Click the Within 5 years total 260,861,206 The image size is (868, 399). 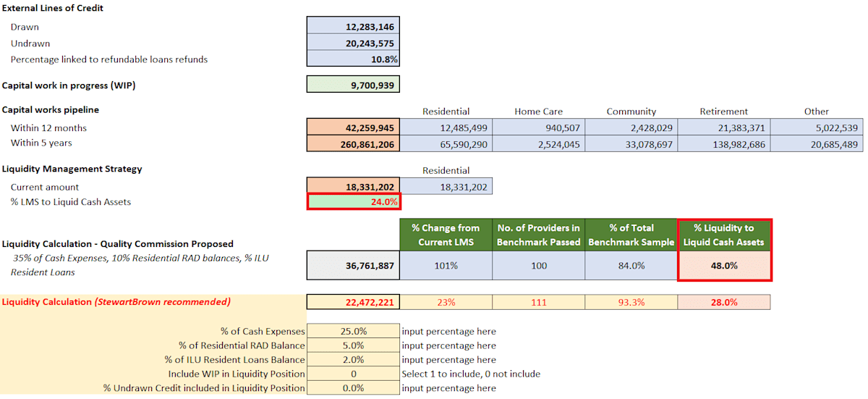click(x=353, y=143)
